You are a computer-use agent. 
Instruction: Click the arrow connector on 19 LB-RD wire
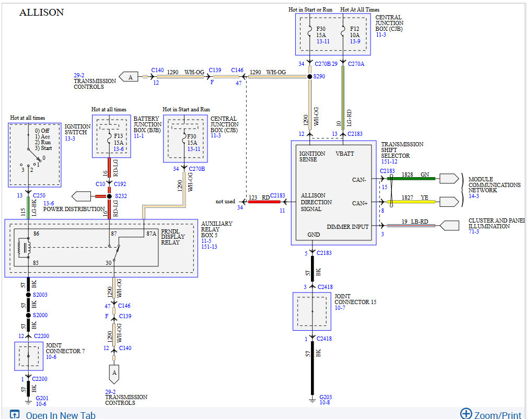449,225
